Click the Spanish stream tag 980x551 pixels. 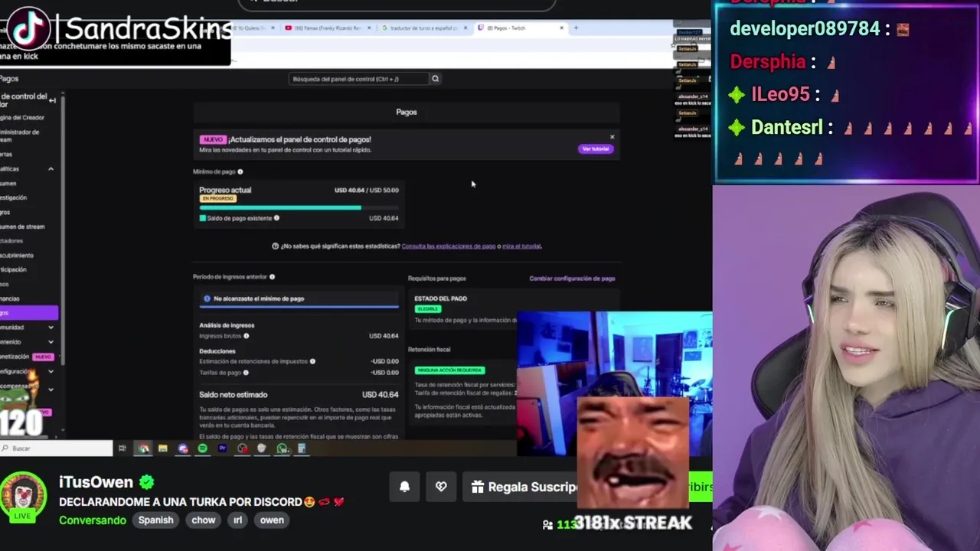coord(155,520)
